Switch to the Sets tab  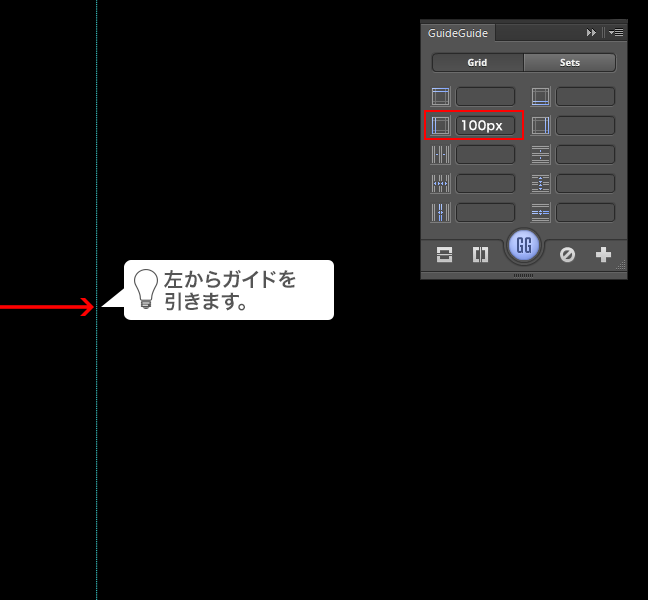[x=569, y=62]
